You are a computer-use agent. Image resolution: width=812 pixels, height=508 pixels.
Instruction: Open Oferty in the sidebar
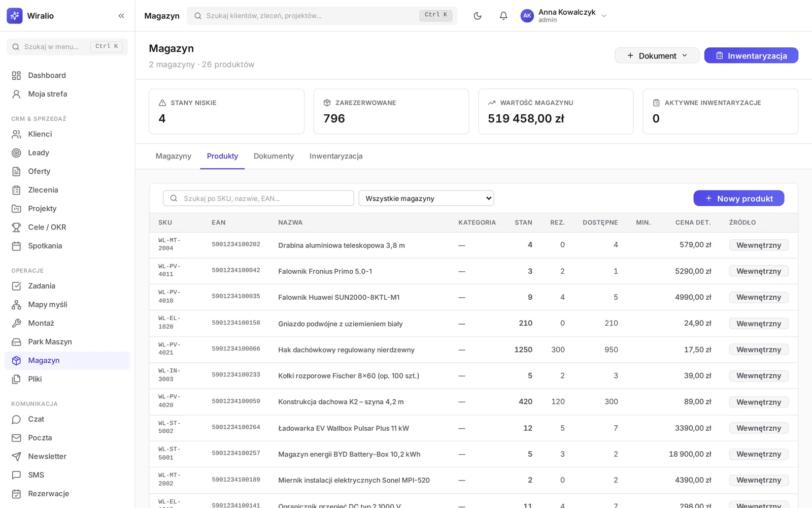pyautogui.click(x=67, y=171)
